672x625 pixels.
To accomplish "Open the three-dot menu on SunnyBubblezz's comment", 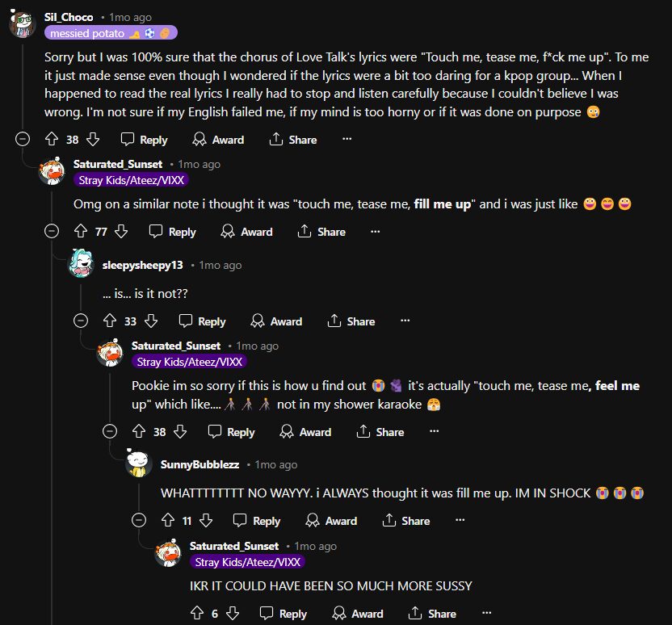I will click(x=460, y=521).
